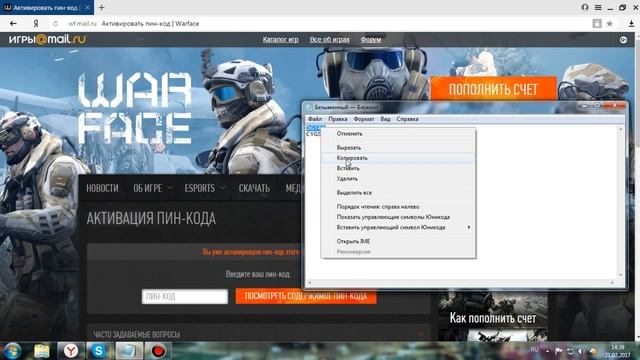Click Notepad horizontal scrollbar left arrow
Image resolution: width=640 pixels, height=360 pixels.
310,282
